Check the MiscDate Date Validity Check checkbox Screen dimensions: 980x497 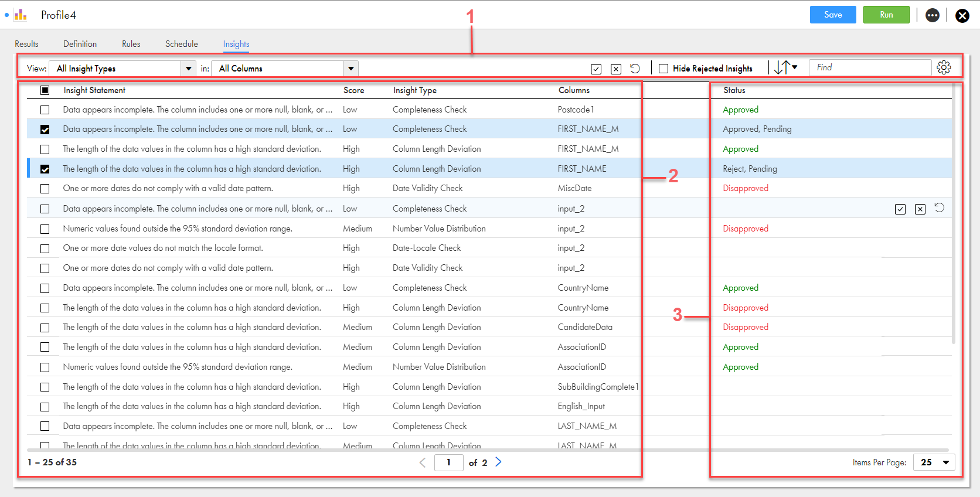tap(45, 189)
